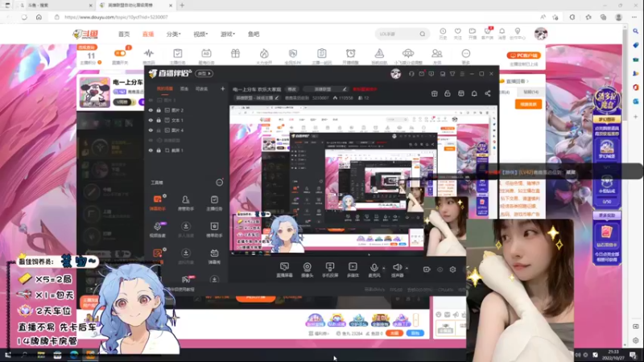Click 直播回看 link in right panel
The height and width of the screenshot is (362, 644).
point(515,81)
